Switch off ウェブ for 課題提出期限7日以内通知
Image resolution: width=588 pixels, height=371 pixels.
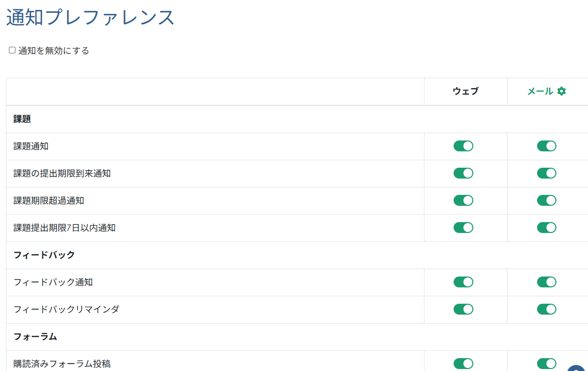tap(463, 228)
